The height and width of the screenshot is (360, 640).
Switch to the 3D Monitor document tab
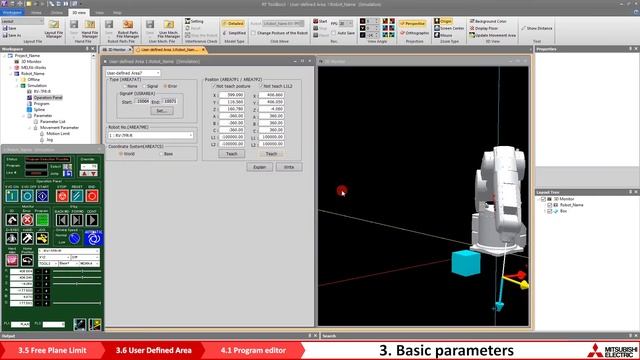coord(116,49)
